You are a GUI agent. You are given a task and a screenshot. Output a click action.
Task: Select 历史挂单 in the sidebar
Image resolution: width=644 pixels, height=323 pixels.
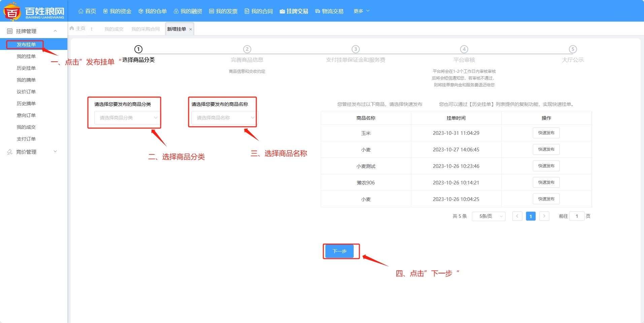tap(26, 68)
